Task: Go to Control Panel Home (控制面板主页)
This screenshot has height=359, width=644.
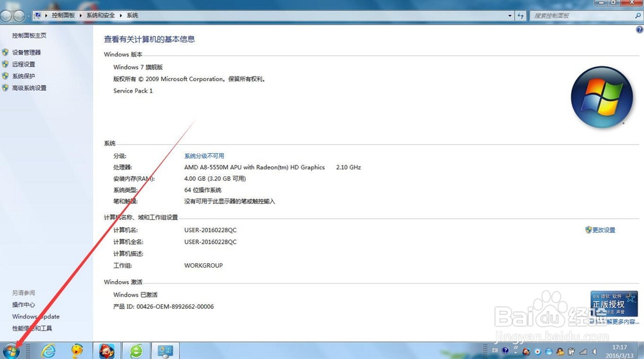Action: [29, 35]
